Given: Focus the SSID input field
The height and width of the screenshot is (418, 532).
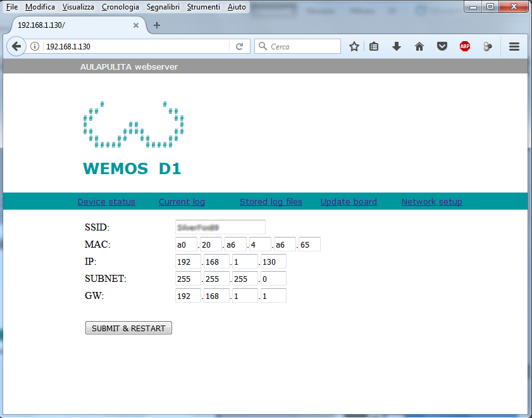Looking at the screenshot, I should click(x=220, y=227).
